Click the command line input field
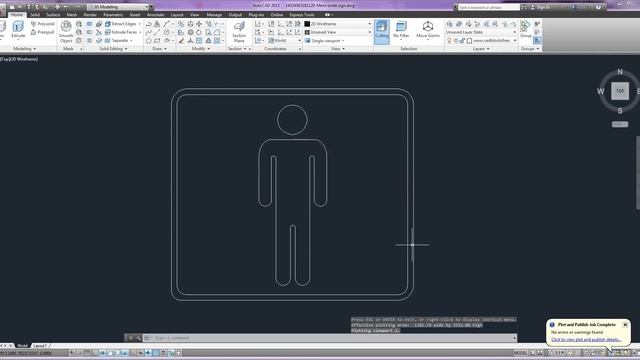 [331, 338]
